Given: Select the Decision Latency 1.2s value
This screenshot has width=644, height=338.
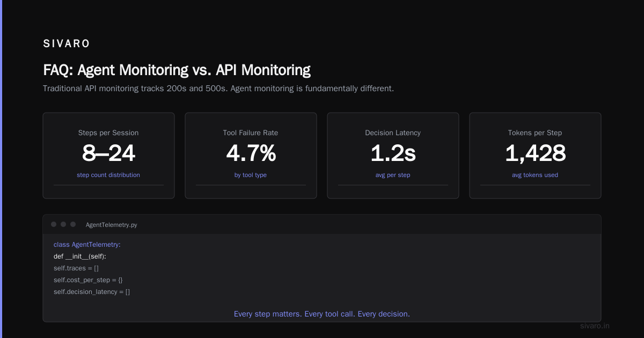Looking at the screenshot, I should [393, 154].
